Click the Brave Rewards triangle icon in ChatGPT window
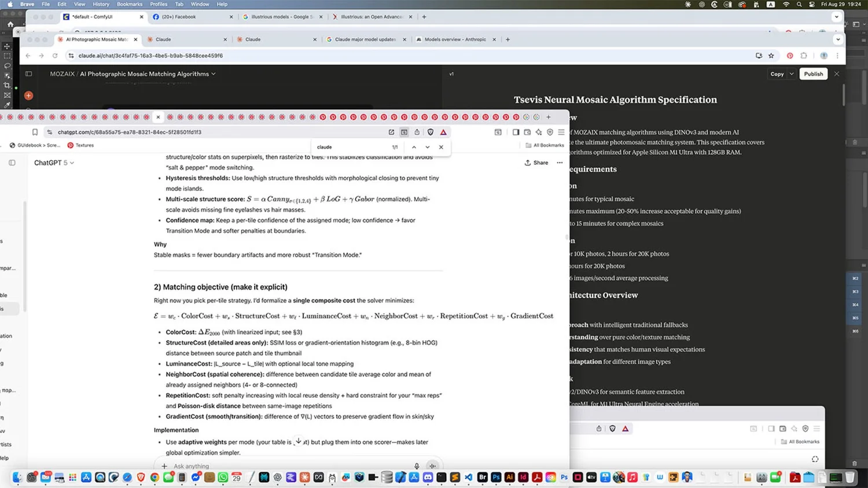 pyautogui.click(x=443, y=132)
